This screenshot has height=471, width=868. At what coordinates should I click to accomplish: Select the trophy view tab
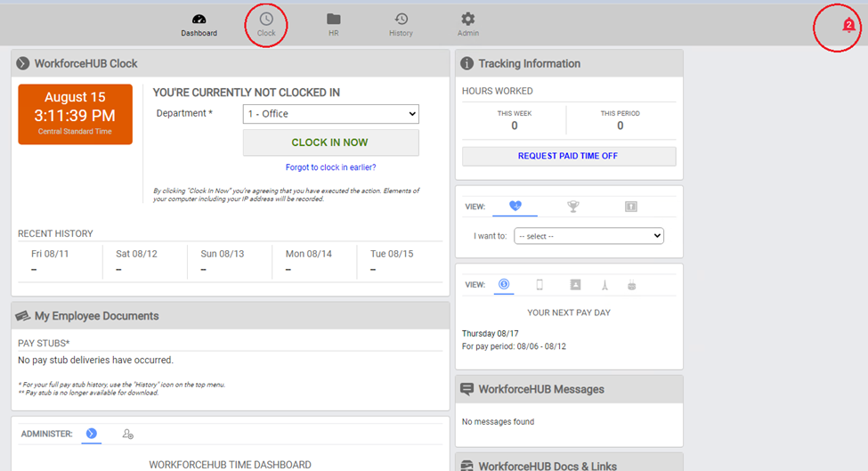click(573, 207)
